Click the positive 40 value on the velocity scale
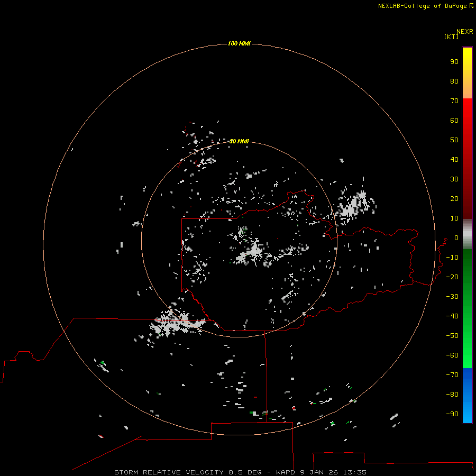 (454, 159)
